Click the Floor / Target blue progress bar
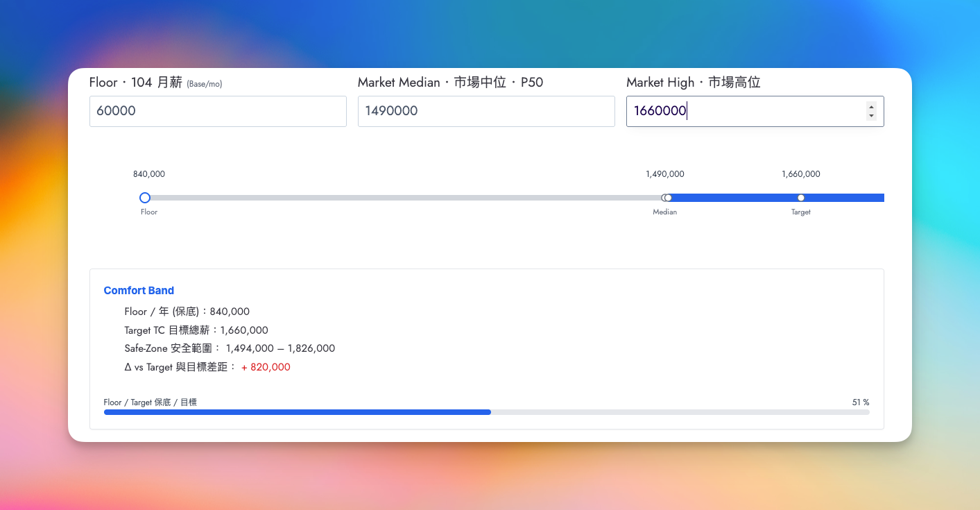This screenshot has width=980, height=510. tap(297, 412)
